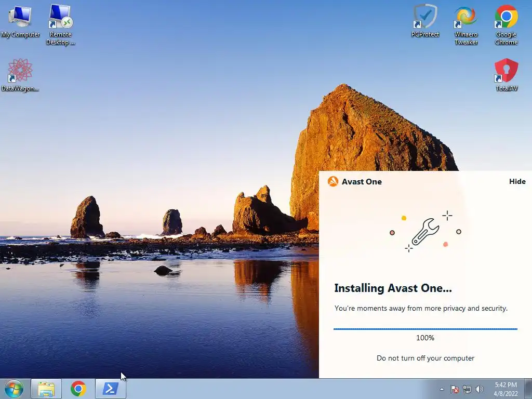Click the wrench illustration in Avast installer
532x399 pixels.
pos(425,232)
